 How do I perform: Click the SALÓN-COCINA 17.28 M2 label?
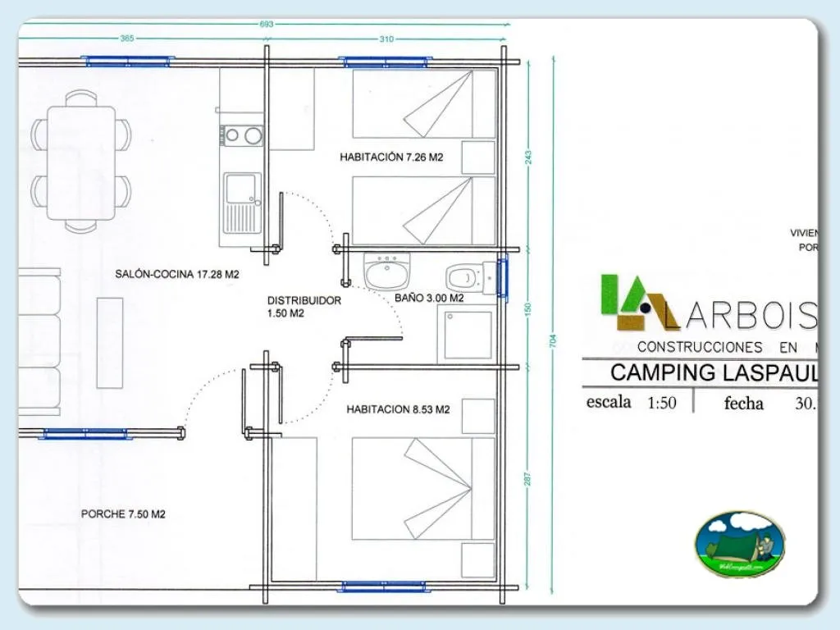pyautogui.click(x=177, y=274)
